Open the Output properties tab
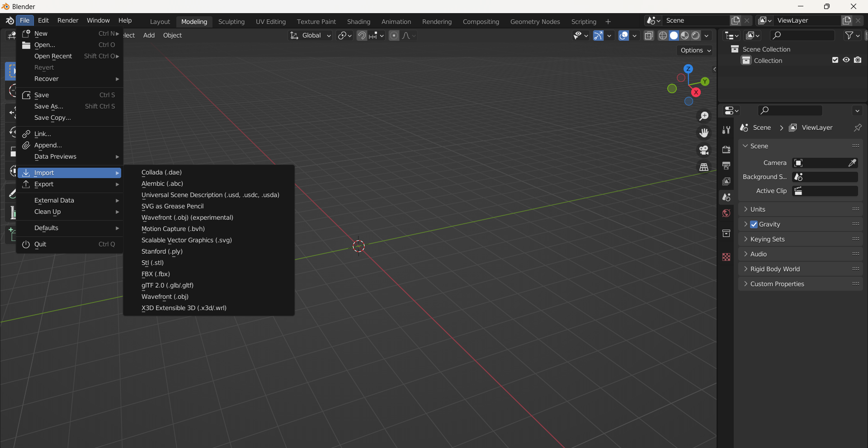Screen dimensions: 868x448 tap(726, 165)
